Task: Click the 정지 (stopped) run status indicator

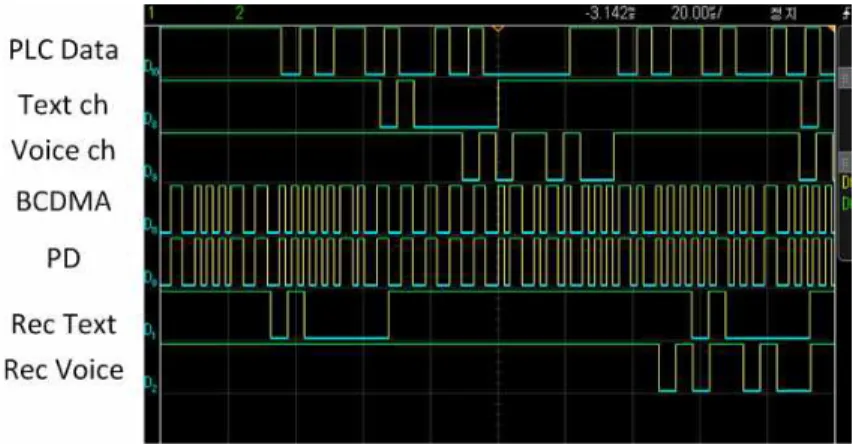Action: 783,14
